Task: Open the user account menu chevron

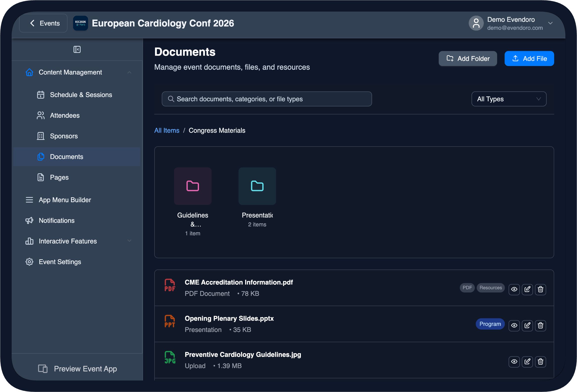Action: tap(550, 23)
